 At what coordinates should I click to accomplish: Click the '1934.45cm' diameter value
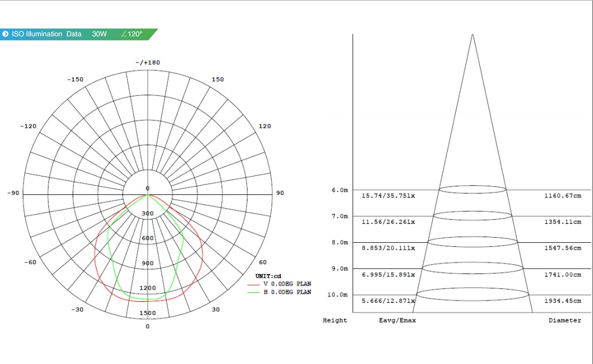click(x=563, y=301)
